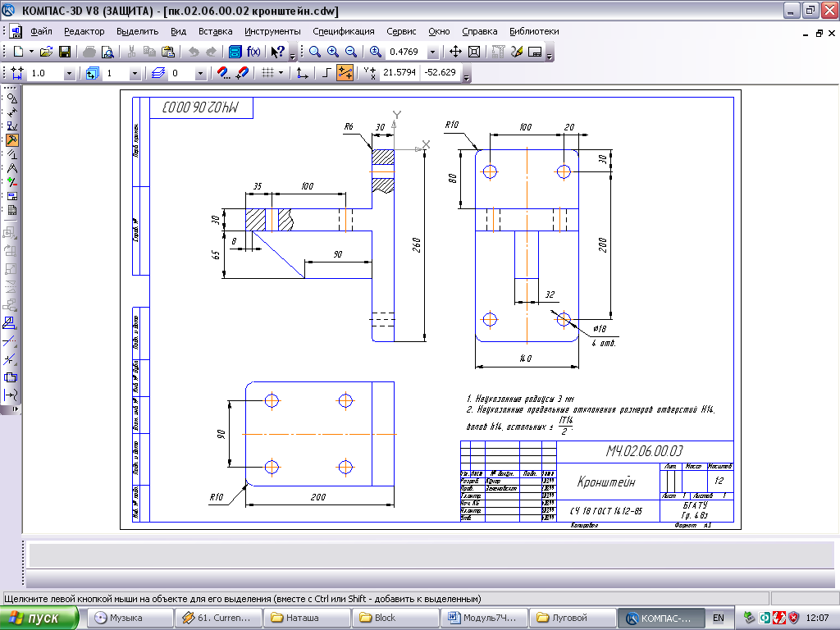Image resolution: width=840 pixels, height=630 pixels.
Task: Click the Open file folder icon
Action: (x=46, y=52)
